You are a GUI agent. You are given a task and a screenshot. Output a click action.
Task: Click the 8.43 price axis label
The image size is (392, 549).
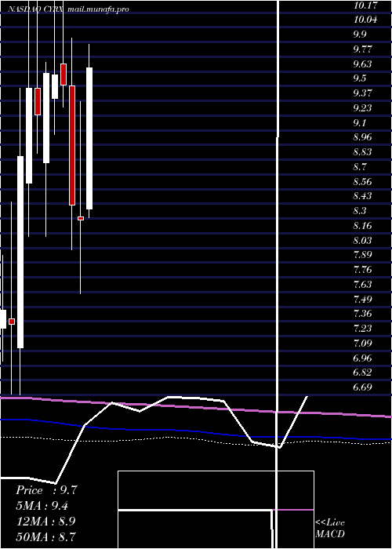362,196
